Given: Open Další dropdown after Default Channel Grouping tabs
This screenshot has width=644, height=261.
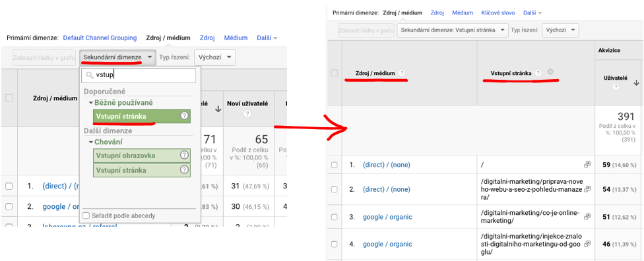Looking at the screenshot, I should [267, 38].
